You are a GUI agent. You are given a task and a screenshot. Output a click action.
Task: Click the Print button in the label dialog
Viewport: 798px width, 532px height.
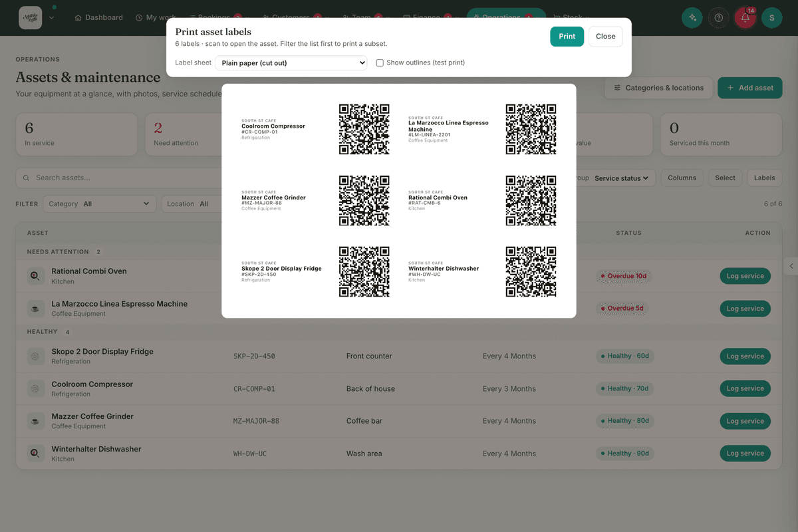tap(567, 37)
